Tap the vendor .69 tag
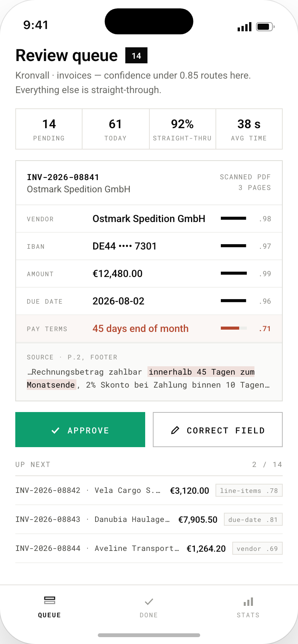The height and width of the screenshot is (644, 298). (x=258, y=549)
